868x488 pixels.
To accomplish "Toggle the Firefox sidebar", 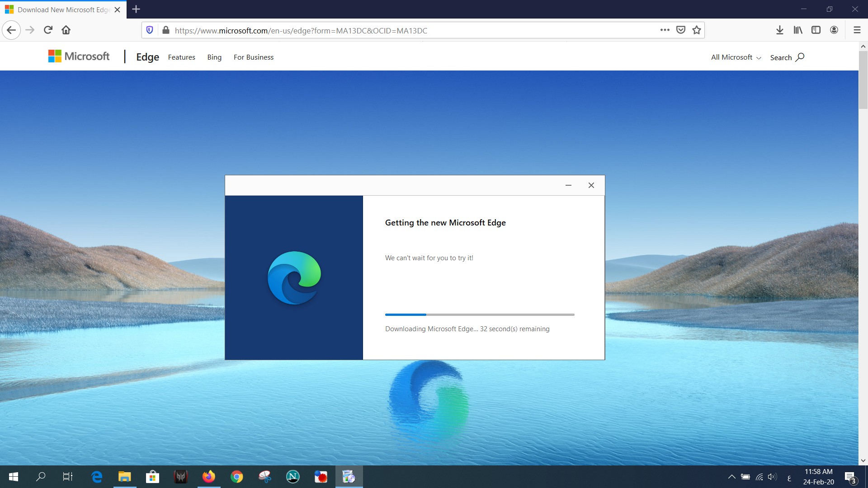I will pyautogui.click(x=816, y=30).
